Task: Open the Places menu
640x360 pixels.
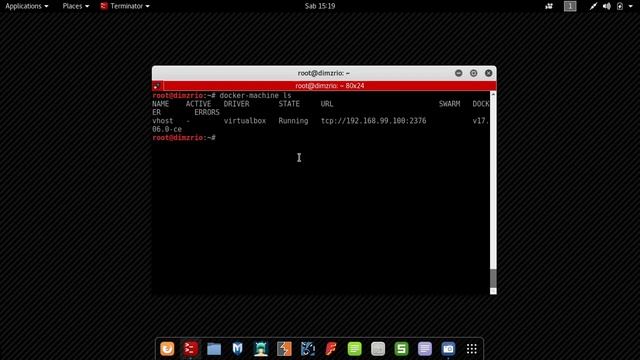Action: pos(76,6)
